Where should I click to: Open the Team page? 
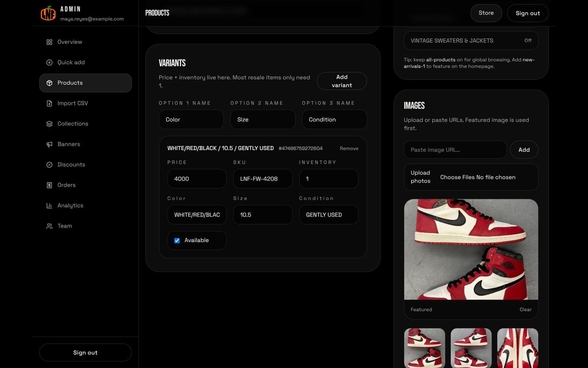(x=85, y=226)
